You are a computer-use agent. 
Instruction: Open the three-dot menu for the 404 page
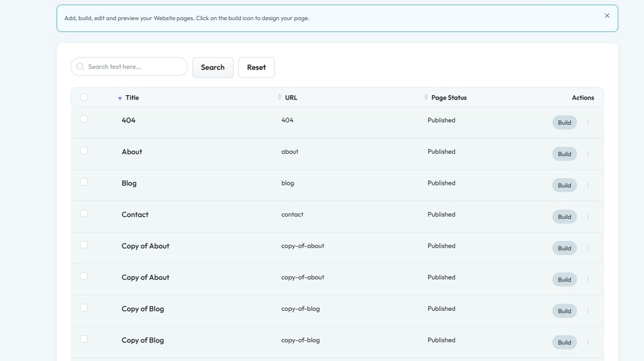point(588,123)
